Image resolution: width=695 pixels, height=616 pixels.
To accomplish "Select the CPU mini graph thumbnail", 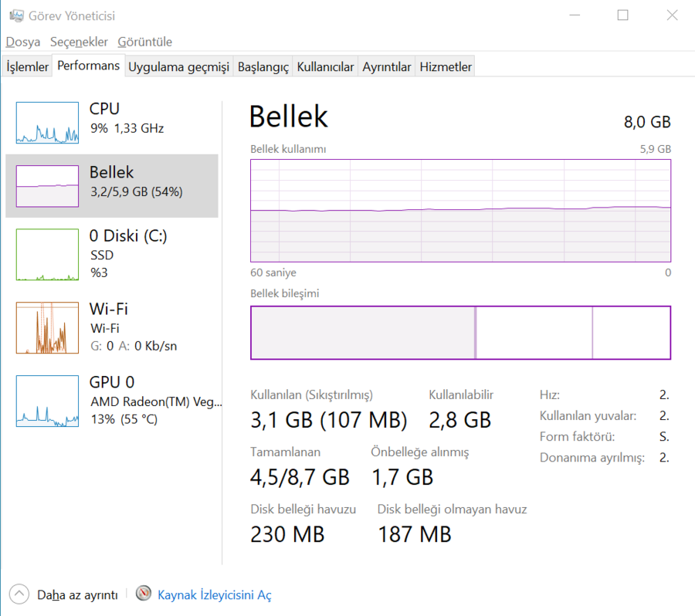I will click(x=47, y=123).
